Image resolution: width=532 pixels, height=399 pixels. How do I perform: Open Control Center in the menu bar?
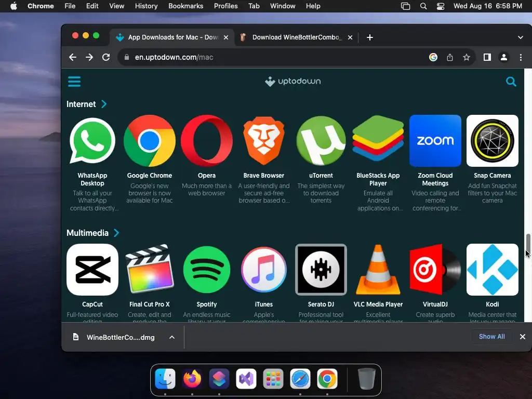point(441,6)
